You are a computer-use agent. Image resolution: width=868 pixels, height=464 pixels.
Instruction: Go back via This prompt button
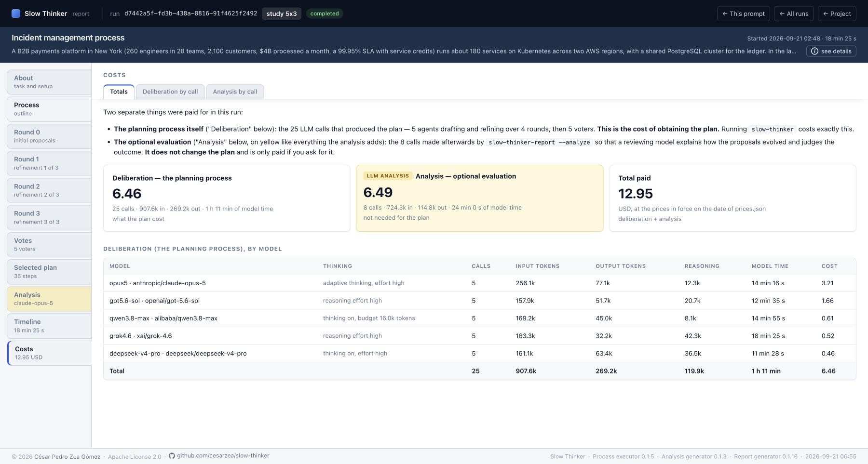(744, 13)
